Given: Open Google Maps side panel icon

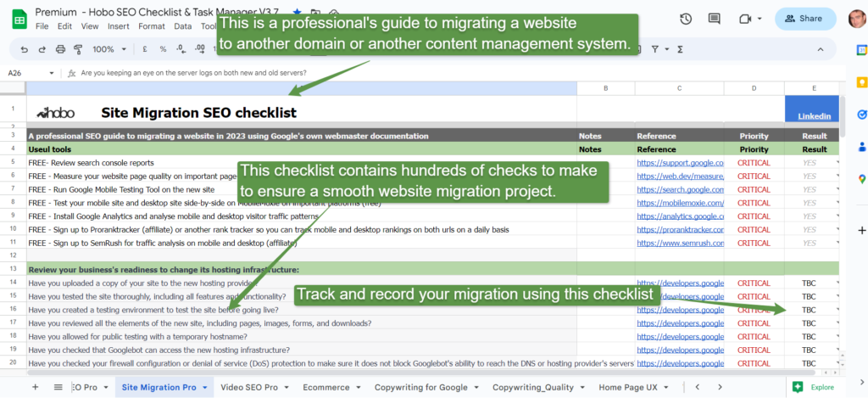Looking at the screenshot, I should pos(861,179).
